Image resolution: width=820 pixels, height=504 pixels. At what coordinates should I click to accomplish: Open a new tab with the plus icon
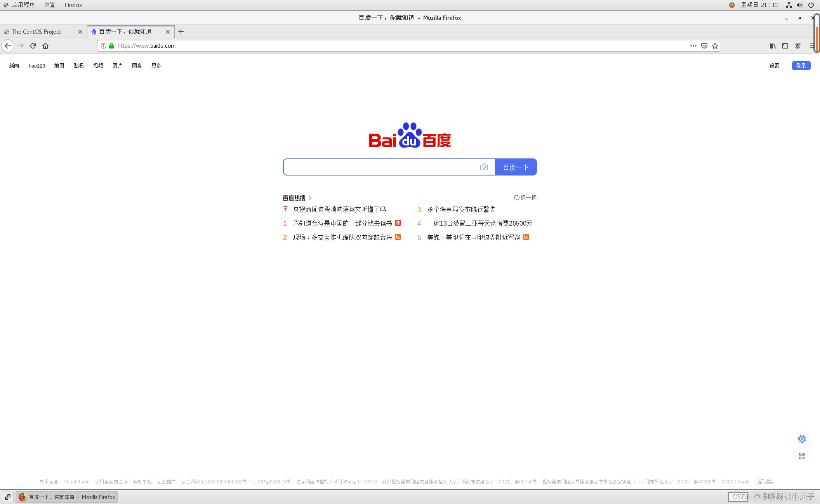click(x=181, y=32)
